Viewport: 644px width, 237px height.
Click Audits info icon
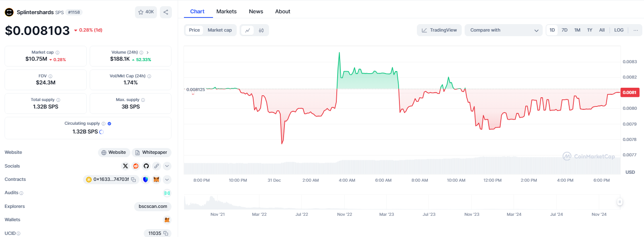(21, 193)
